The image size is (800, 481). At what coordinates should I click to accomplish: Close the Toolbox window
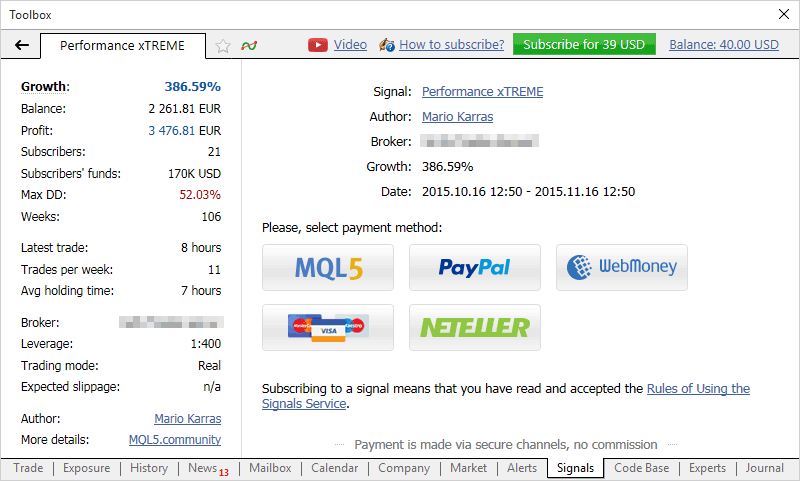pyautogui.click(x=783, y=14)
